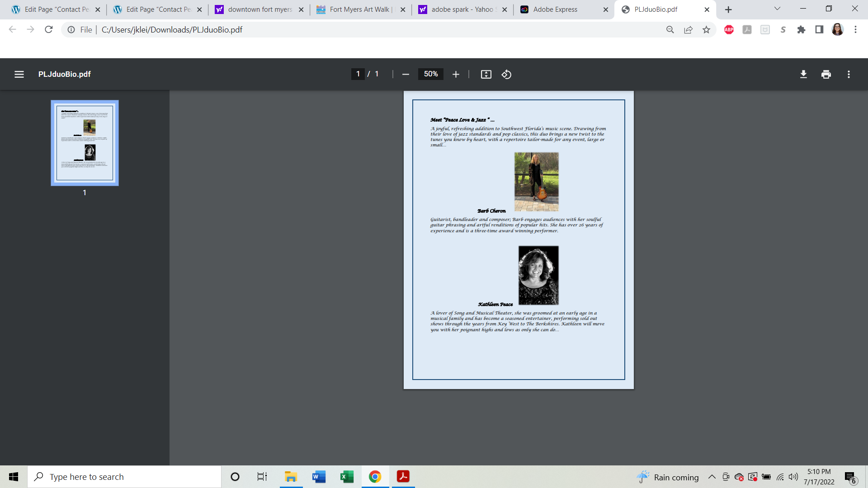This screenshot has height=488, width=868.
Task: Click the zoom in plus button
Action: coord(456,74)
